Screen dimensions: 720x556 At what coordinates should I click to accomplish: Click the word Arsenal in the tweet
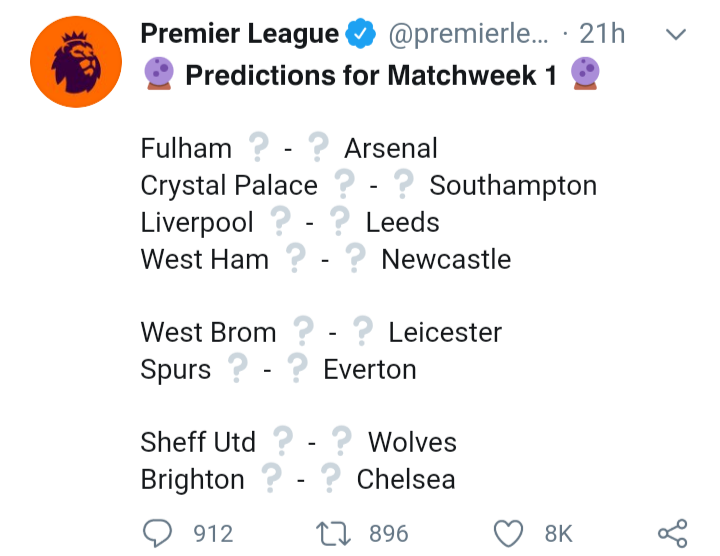click(390, 149)
